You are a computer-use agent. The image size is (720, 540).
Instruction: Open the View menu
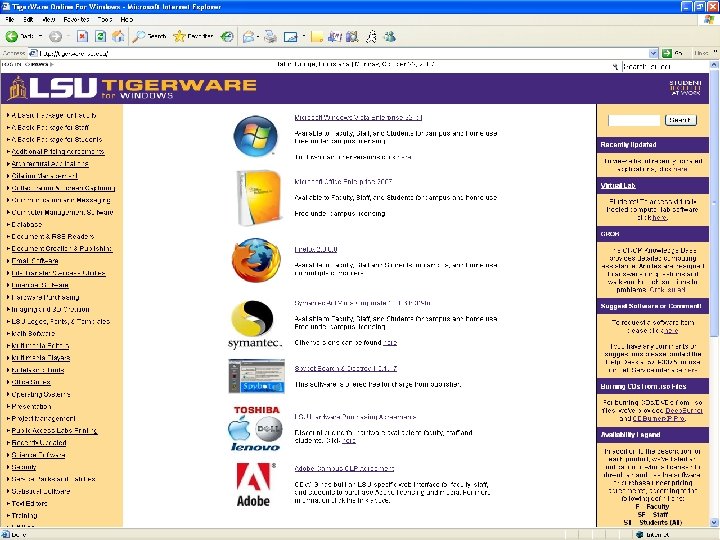tap(49, 19)
